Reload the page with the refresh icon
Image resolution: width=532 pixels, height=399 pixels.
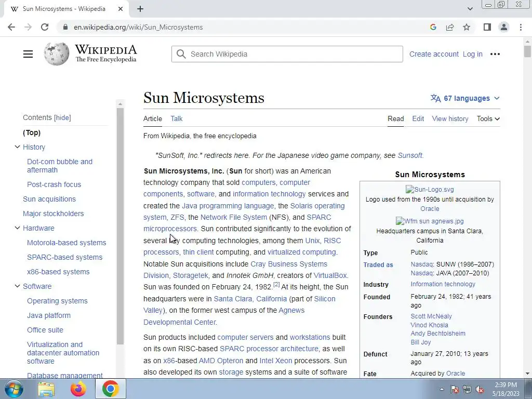[x=45, y=27]
